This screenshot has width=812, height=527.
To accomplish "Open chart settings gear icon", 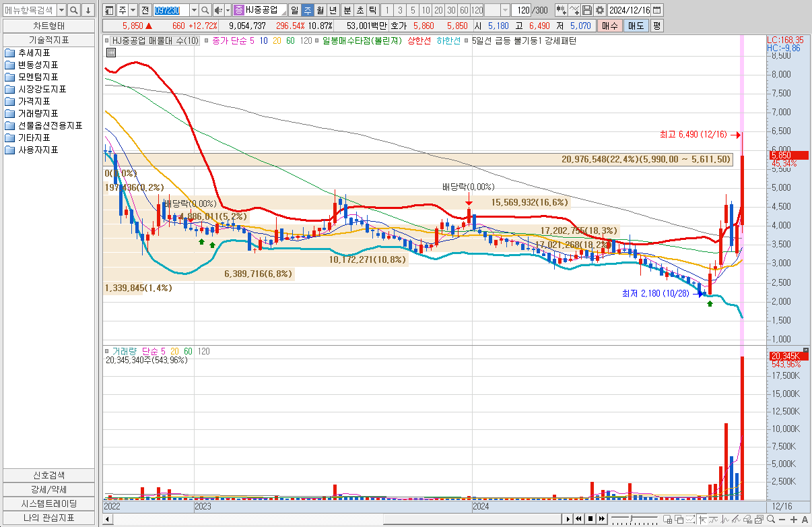I will click(599, 10).
